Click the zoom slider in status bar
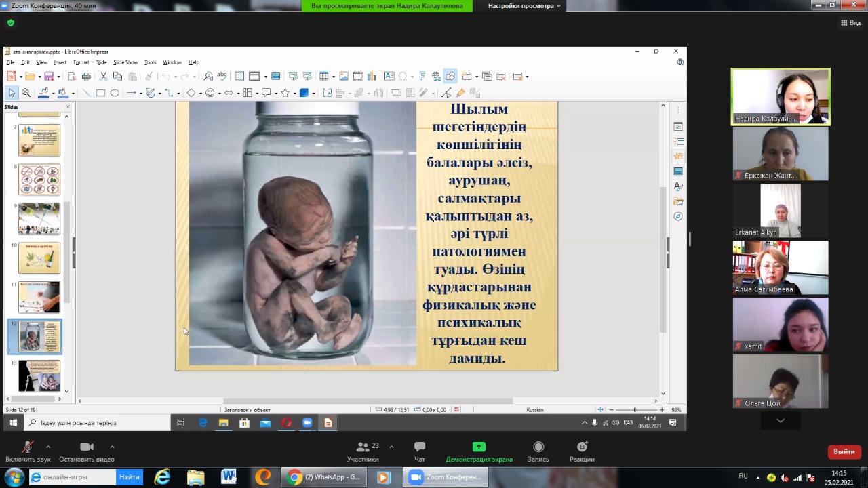868x488 pixels. [635, 410]
